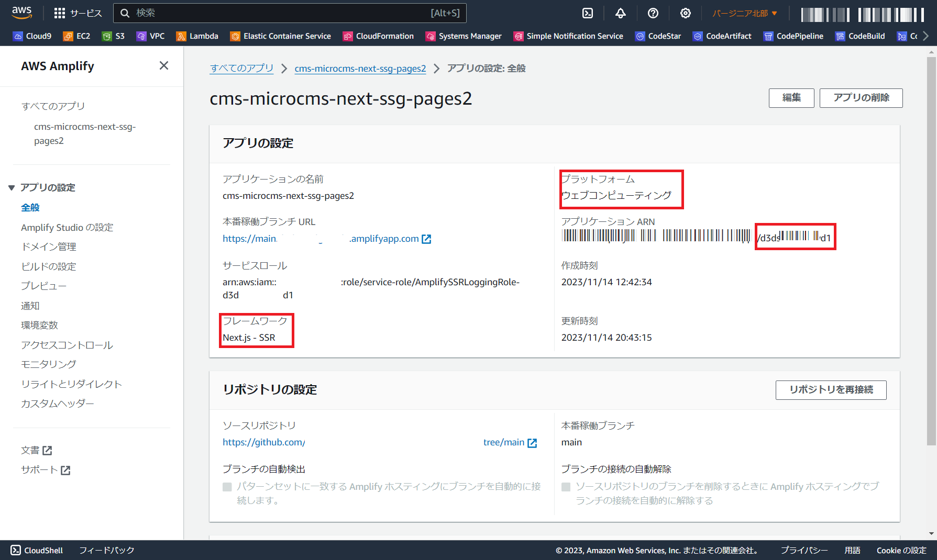Click the page vertical scrollbar
This screenshot has height=560, width=937.
[x=931, y=251]
